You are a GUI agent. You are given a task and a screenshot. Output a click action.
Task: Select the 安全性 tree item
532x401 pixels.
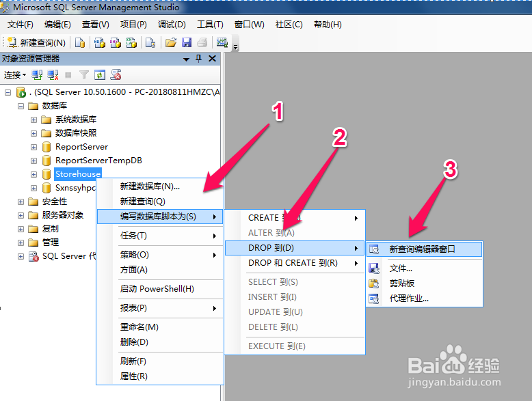click(55, 202)
